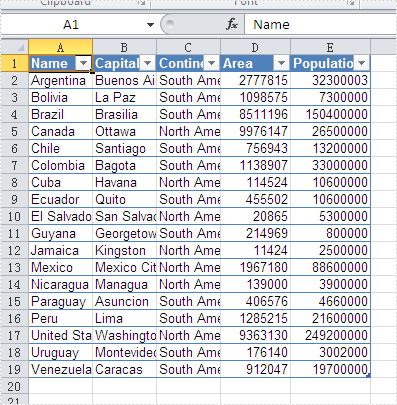Select column D header
This screenshot has height=405, width=397.
pos(255,47)
